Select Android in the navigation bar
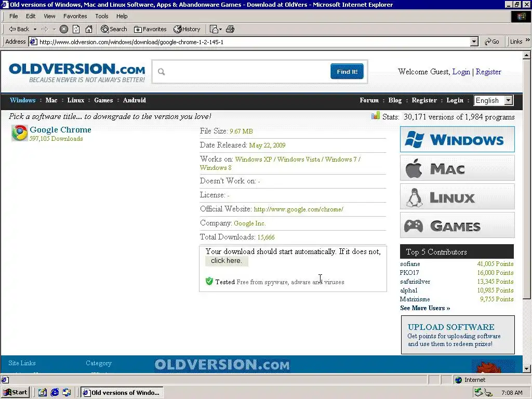Screen dimensions: 532x399 pos(135,100)
